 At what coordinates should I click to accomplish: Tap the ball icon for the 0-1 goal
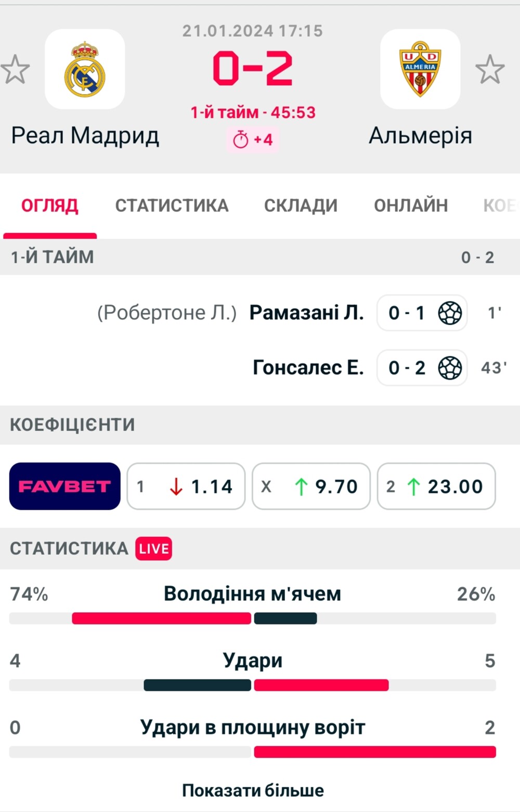(x=450, y=313)
